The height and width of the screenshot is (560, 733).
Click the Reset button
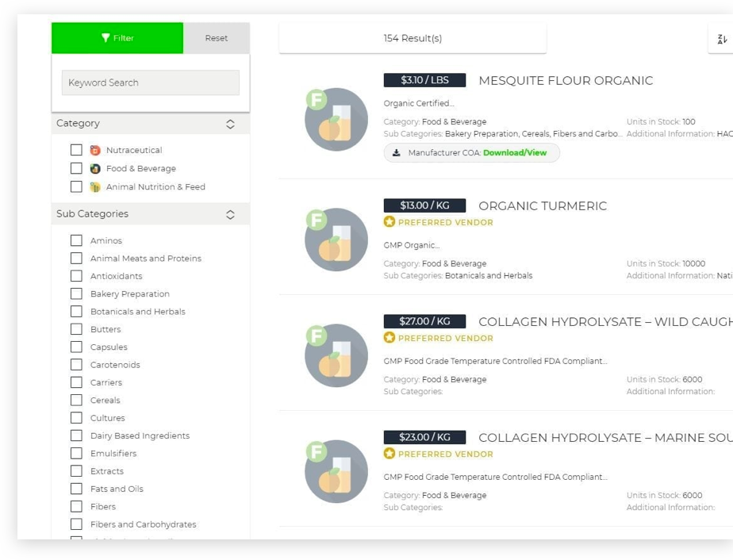pyautogui.click(x=217, y=38)
